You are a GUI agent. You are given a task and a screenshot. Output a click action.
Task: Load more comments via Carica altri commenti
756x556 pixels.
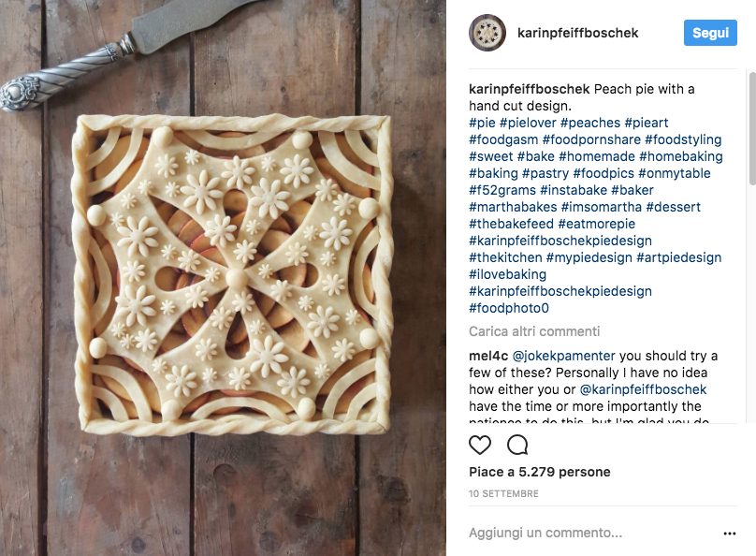click(x=534, y=331)
